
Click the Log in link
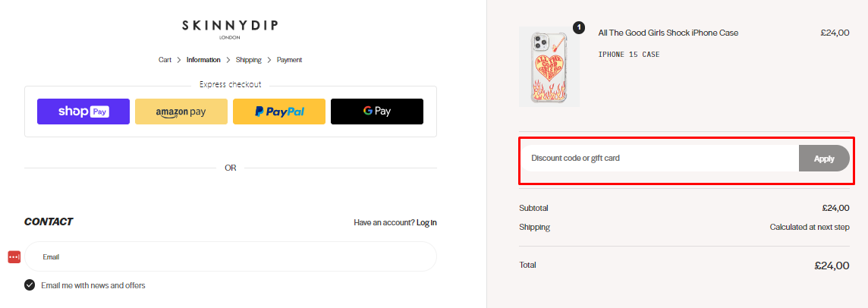427,223
